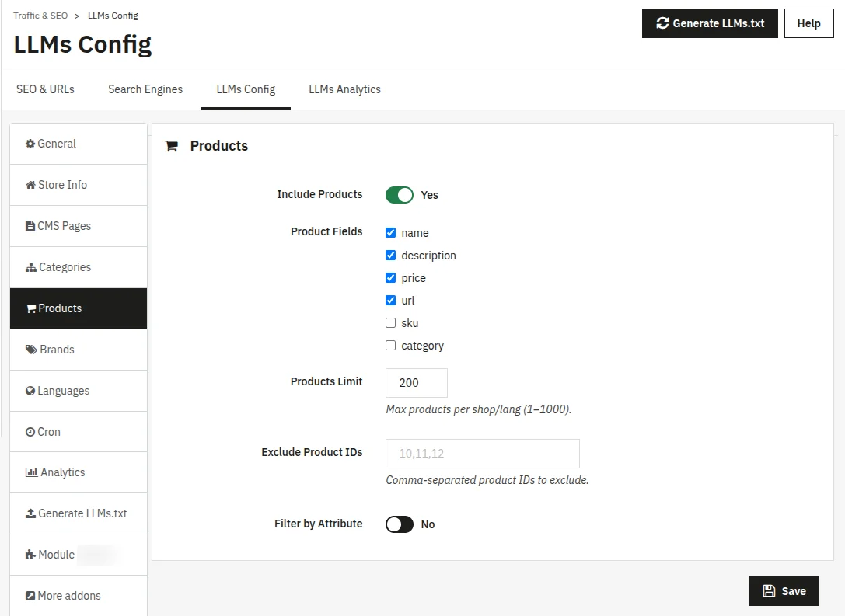Click the tags icon beside Brands
The width and height of the screenshot is (845, 616).
pos(31,350)
